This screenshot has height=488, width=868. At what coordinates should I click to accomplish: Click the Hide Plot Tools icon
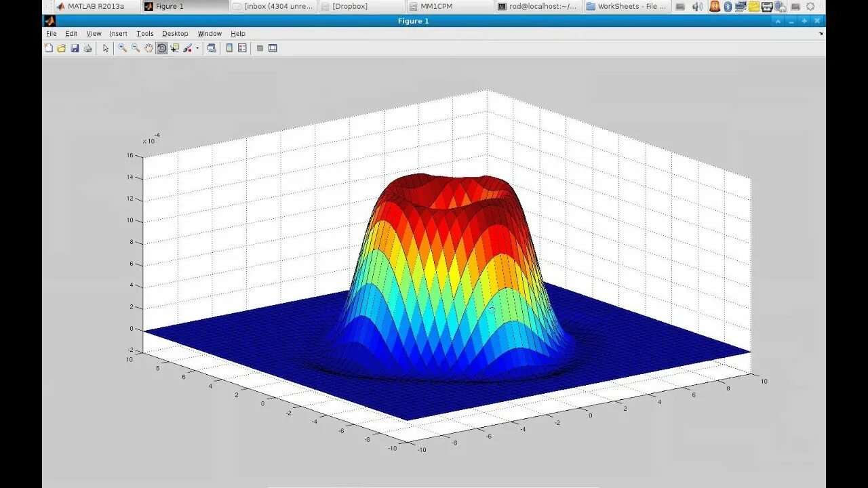(x=260, y=48)
